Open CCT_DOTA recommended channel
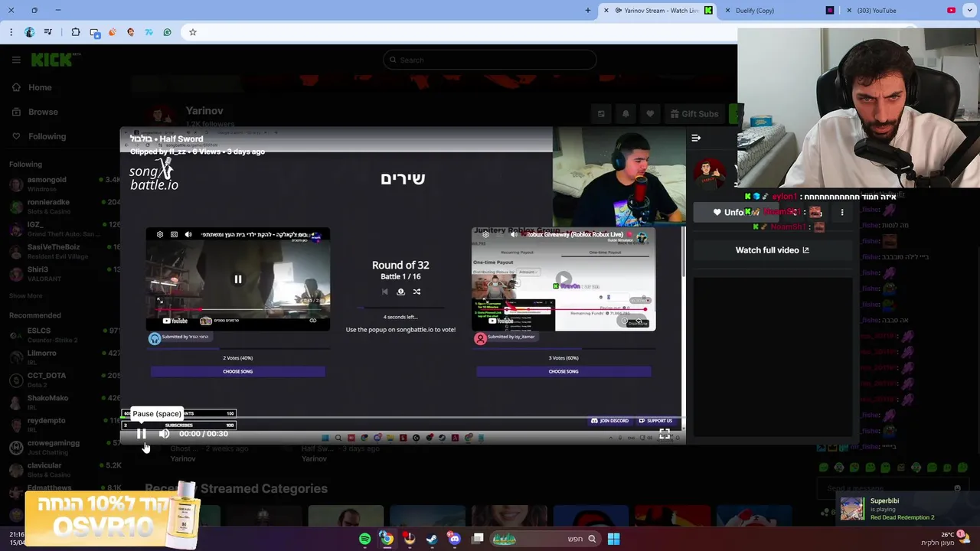 (61, 379)
